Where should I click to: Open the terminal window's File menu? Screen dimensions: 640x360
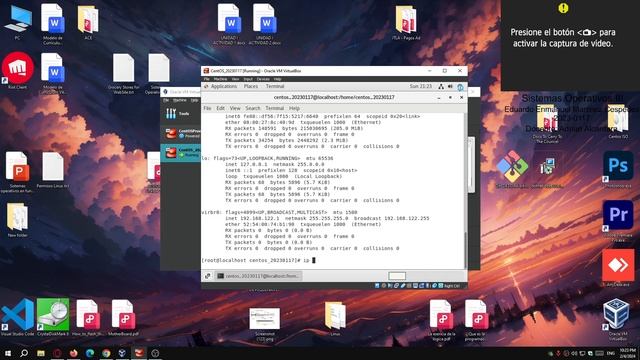207,108
